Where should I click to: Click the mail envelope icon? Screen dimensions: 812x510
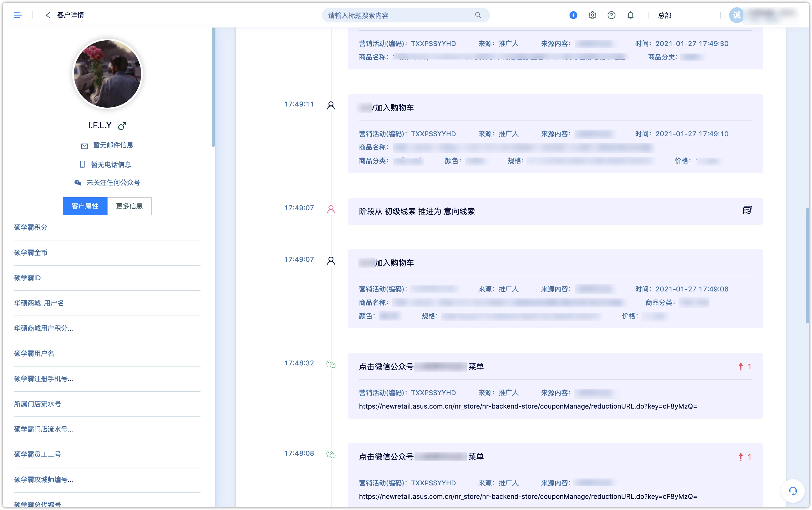coord(84,146)
